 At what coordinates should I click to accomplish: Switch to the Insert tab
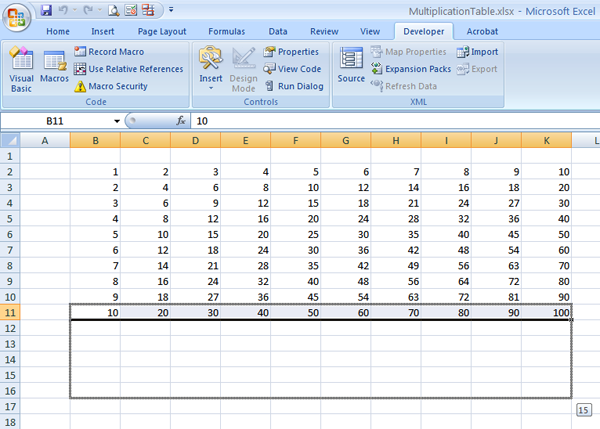pos(103,31)
